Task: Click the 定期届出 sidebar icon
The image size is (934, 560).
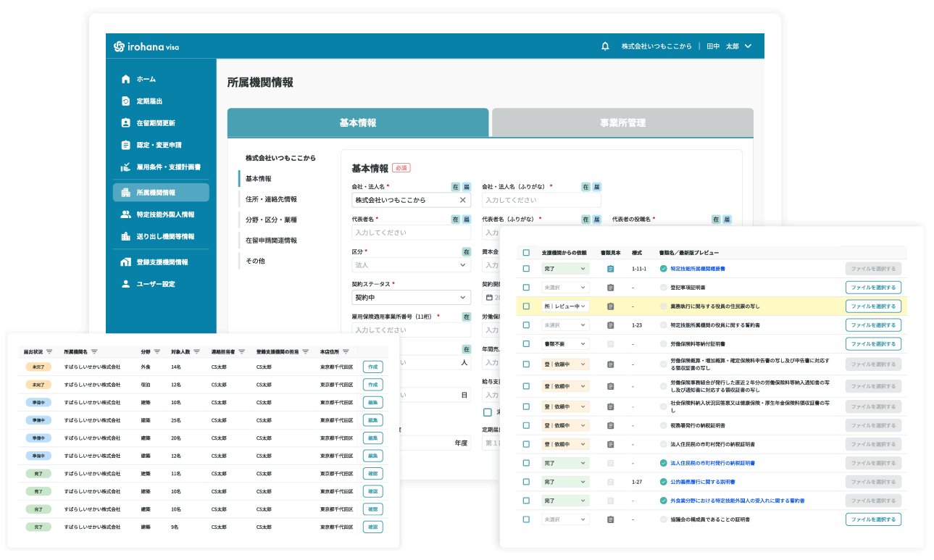Action: pyautogui.click(x=126, y=101)
